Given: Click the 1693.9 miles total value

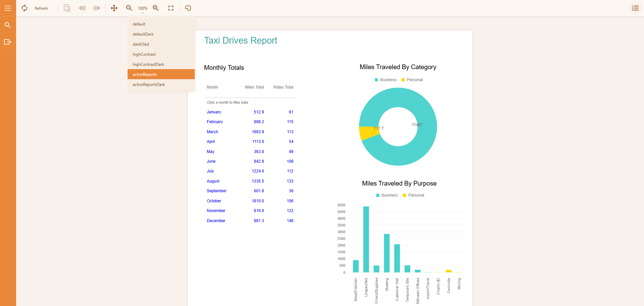Looking at the screenshot, I should click(x=258, y=132).
